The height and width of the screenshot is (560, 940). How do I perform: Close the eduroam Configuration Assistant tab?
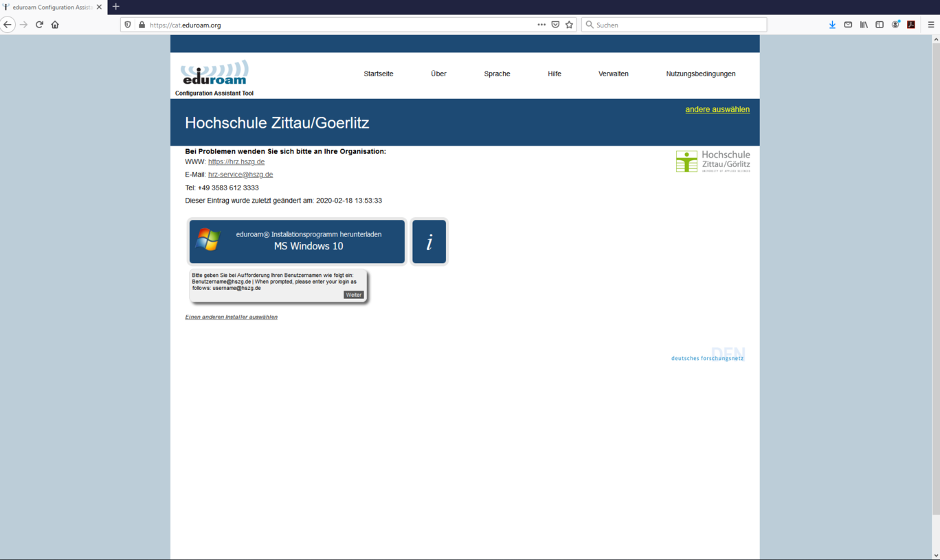click(99, 7)
